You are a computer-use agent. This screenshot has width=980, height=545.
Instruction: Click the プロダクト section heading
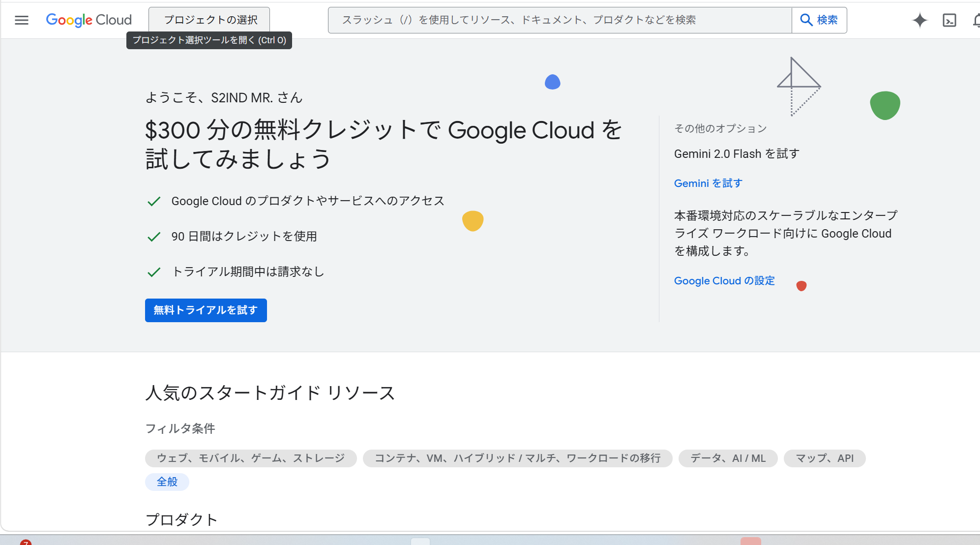181,520
